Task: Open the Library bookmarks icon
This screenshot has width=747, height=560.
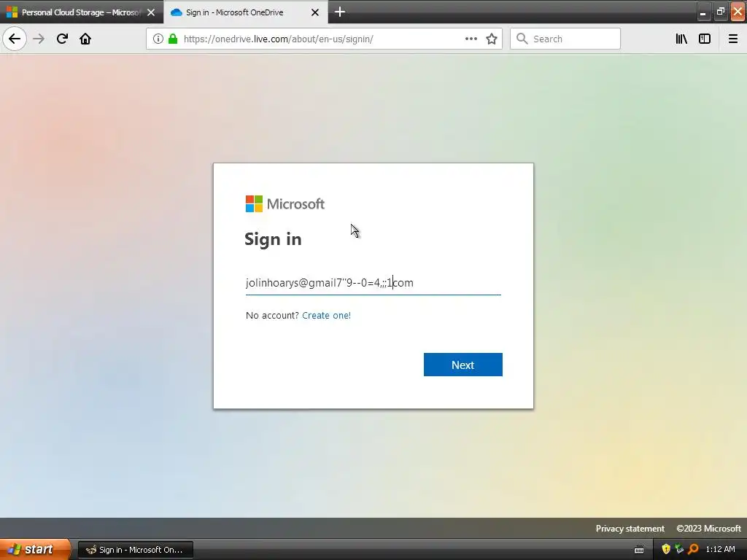Action: [681, 39]
